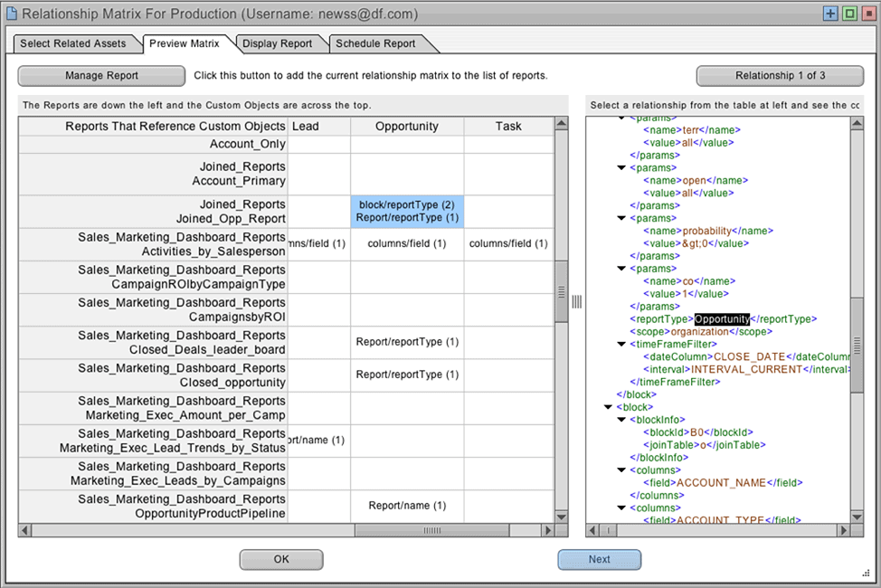Screen dimensions: 881x588
Task: Matrix table scroll left arrow
Action: (x=24, y=530)
